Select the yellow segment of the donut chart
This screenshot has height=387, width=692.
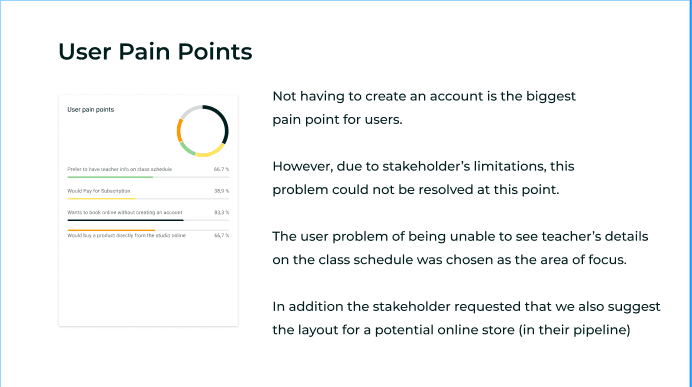pyautogui.click(x=211, y=151)
